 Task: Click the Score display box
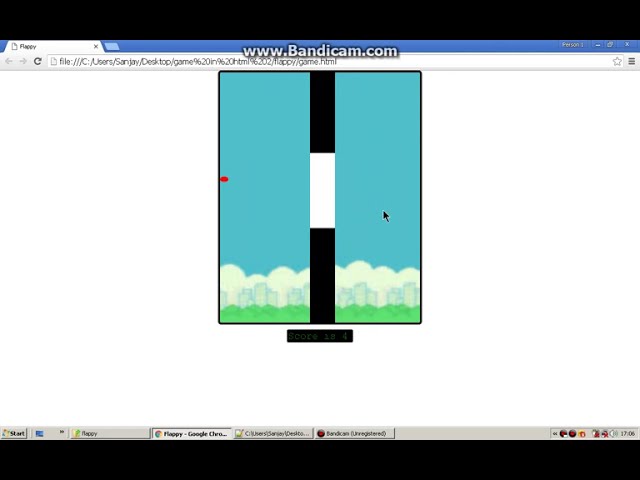pos(320,336)
